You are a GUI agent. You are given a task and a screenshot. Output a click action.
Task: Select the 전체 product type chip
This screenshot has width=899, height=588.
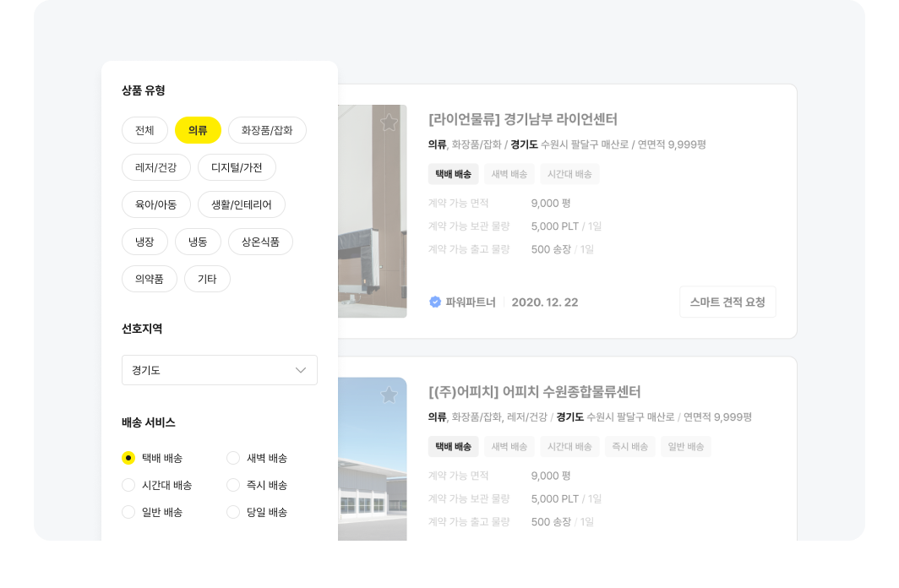[144, 130]
